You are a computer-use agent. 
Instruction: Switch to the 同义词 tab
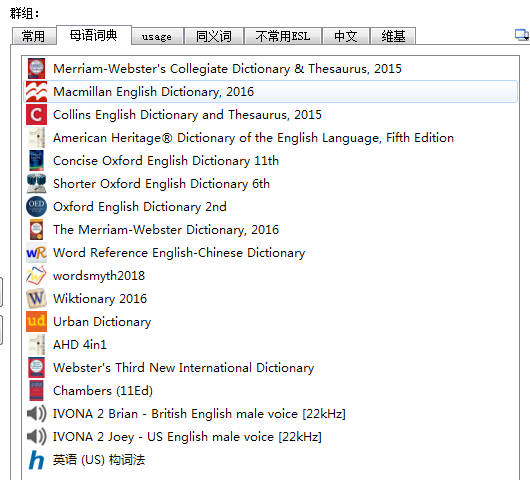214,36
